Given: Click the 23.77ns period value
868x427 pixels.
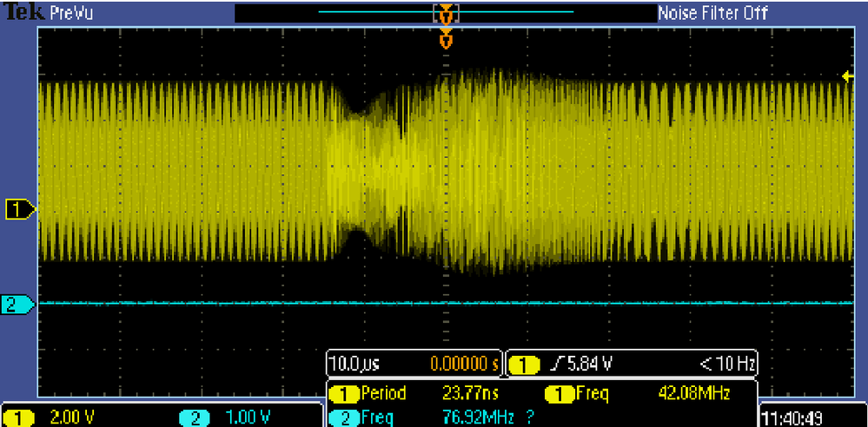Looking at the screenshot, I should [471, 394].
